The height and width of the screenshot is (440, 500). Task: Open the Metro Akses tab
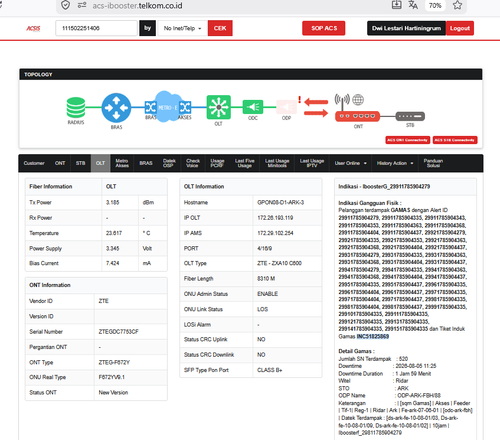pyautogui.click(x=122, y=163)
